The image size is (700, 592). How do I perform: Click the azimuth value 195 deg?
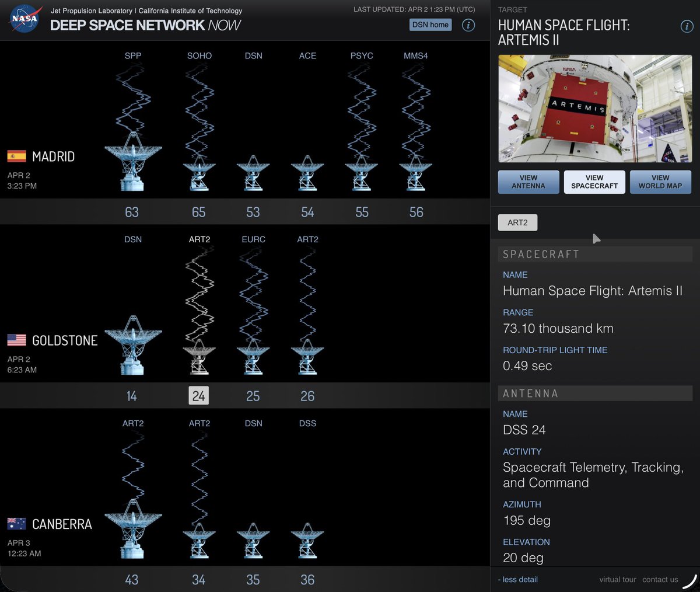pos(527,520)
